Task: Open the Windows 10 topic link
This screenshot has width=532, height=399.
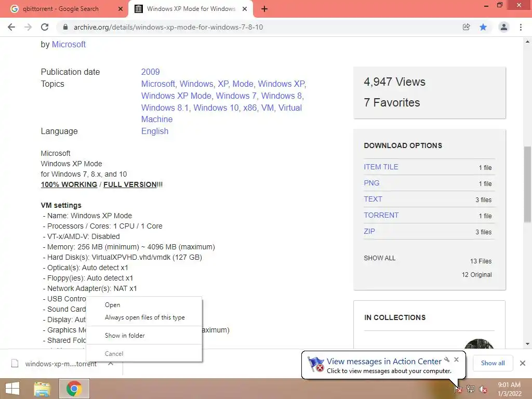Action: pyautogui.click(x=216, y=108)
